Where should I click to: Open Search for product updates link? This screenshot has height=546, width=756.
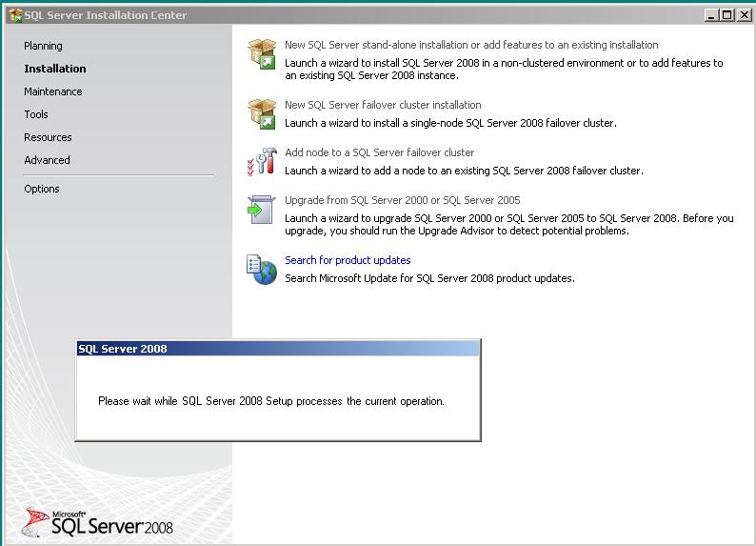[x=348, y=260]
